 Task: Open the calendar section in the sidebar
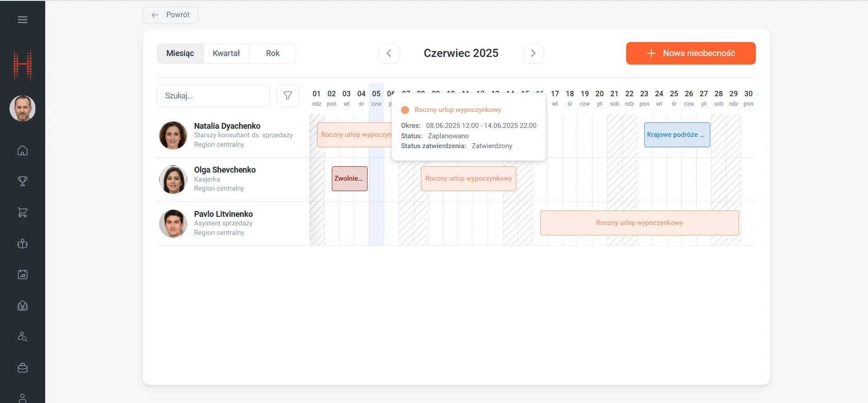pyautogui.click(x=23, y=274)
